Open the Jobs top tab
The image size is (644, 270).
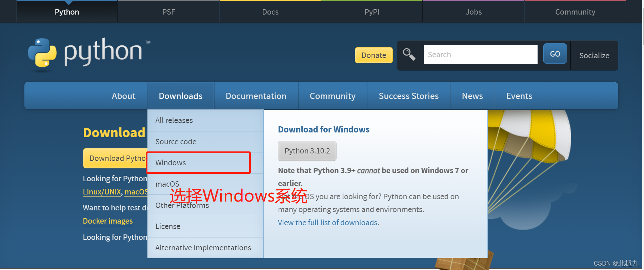[x=474, y=12]
